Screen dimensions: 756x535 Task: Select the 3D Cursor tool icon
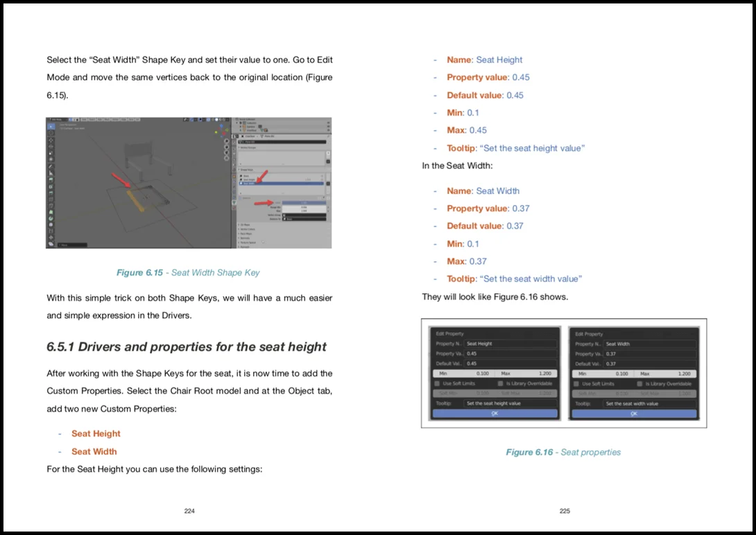coord(51,133)
